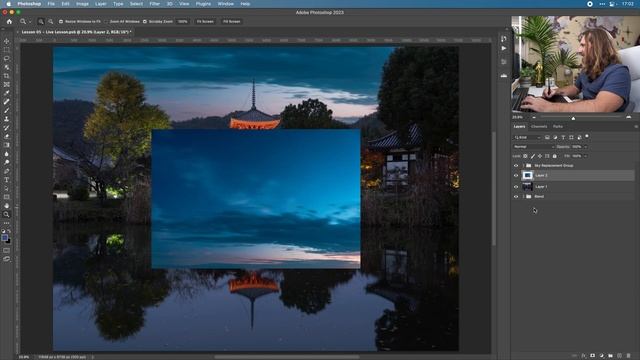Viewport: 640px width, 360px height.
Task: Click Filter for type layers icon
Action: [x=563, y=137]
